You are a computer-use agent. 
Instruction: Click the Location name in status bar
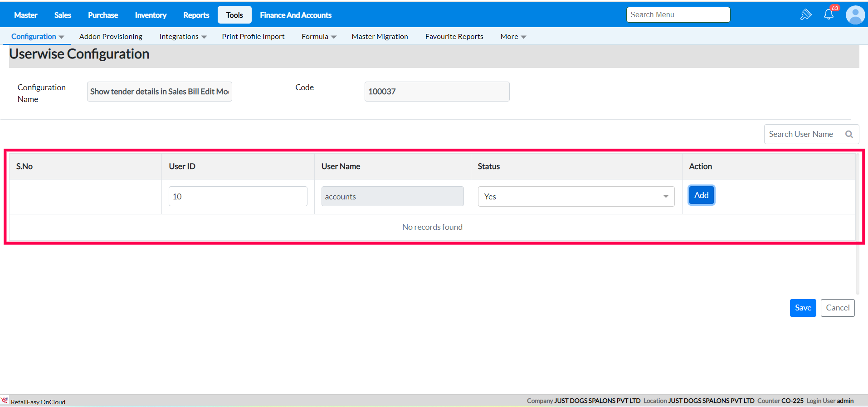coord(699,401)
